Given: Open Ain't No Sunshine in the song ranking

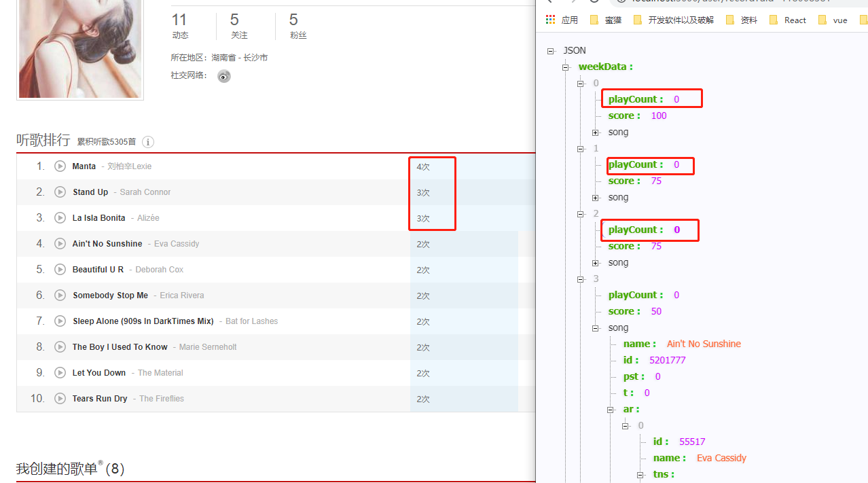Looking at the screenshot, I should tap(107, 244).
